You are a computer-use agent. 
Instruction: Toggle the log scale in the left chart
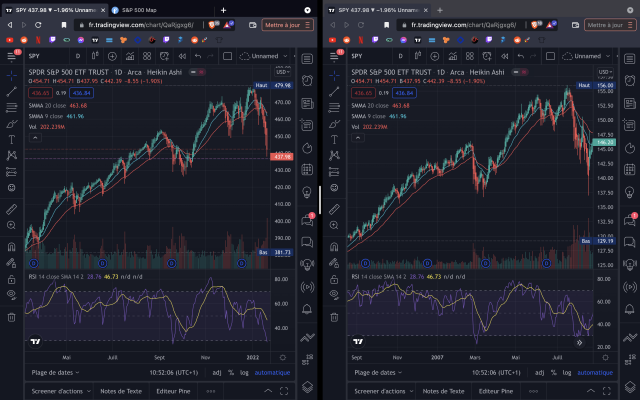click(246, 371)
